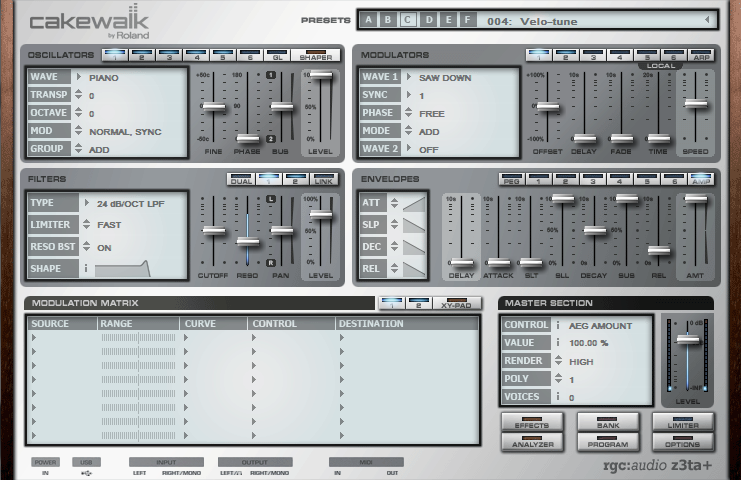Open the WAVE 2 selector showing OFF
The image size is (741, 480).
(409, 148)
